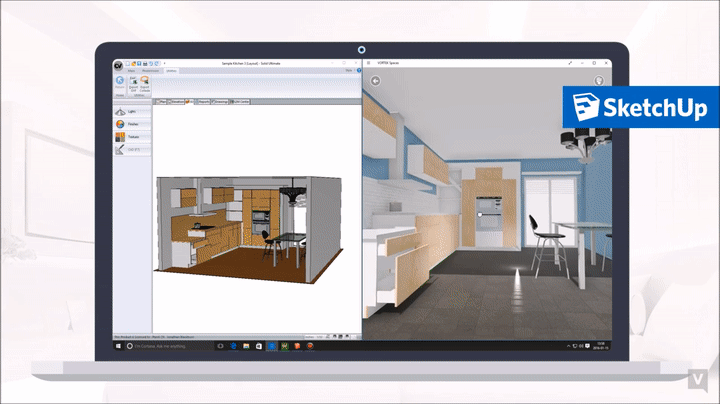Click the Export Collada icon

pos(145,83)
